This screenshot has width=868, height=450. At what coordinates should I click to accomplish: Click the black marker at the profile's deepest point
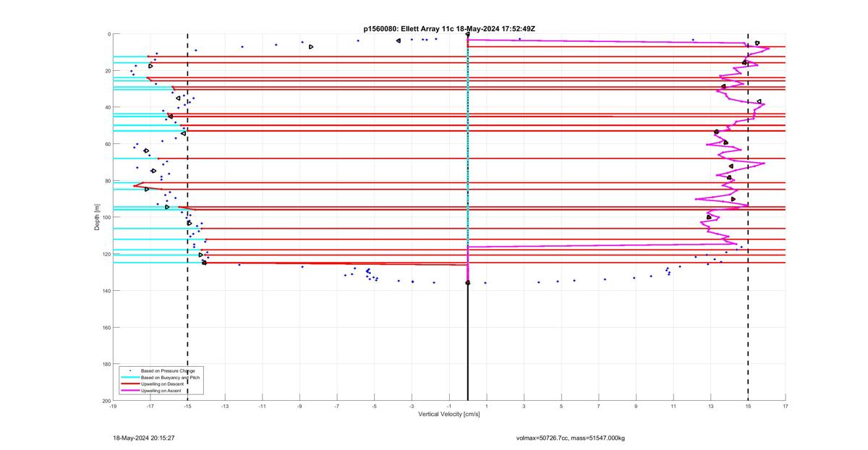point(468,283)
